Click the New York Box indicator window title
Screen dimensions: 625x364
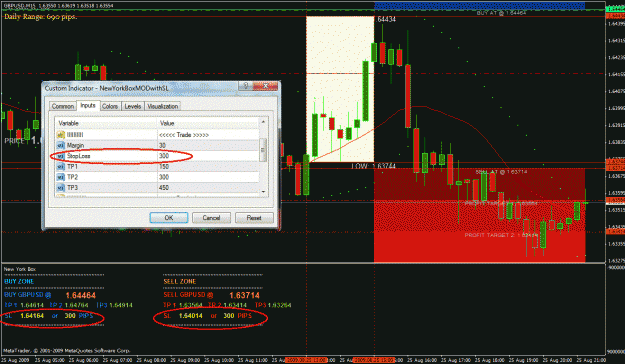(x=20, y=269)
